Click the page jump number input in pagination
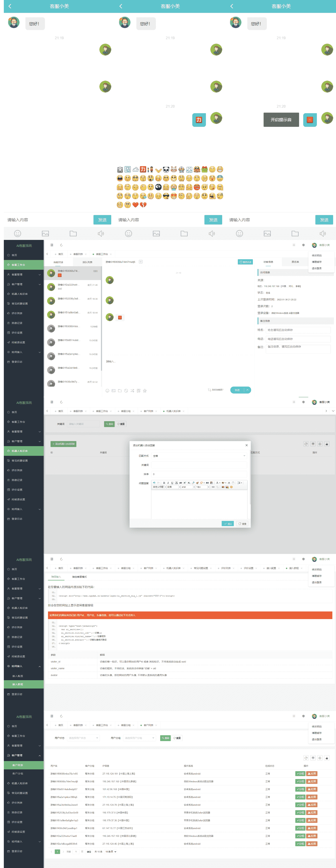 [76, 851]
